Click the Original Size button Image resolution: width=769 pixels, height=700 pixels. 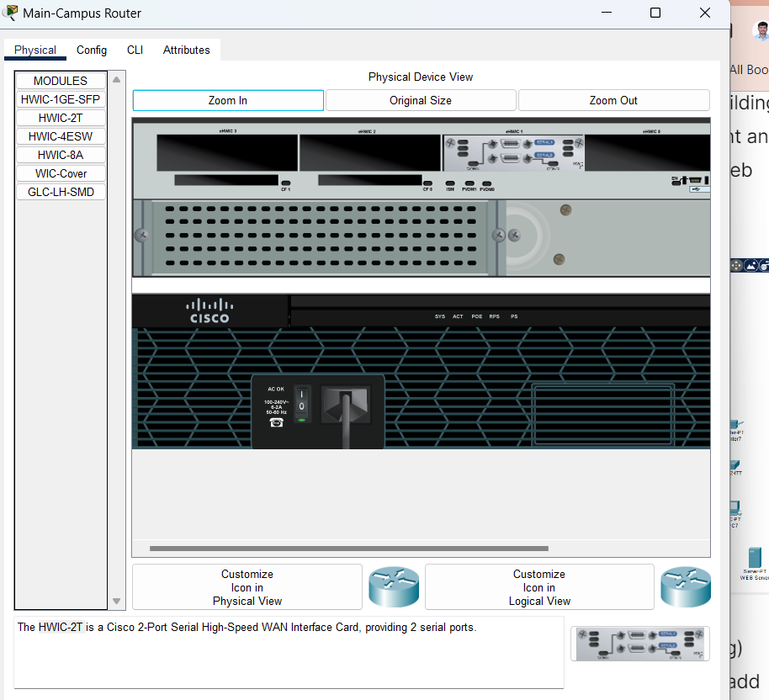[421, 101]
